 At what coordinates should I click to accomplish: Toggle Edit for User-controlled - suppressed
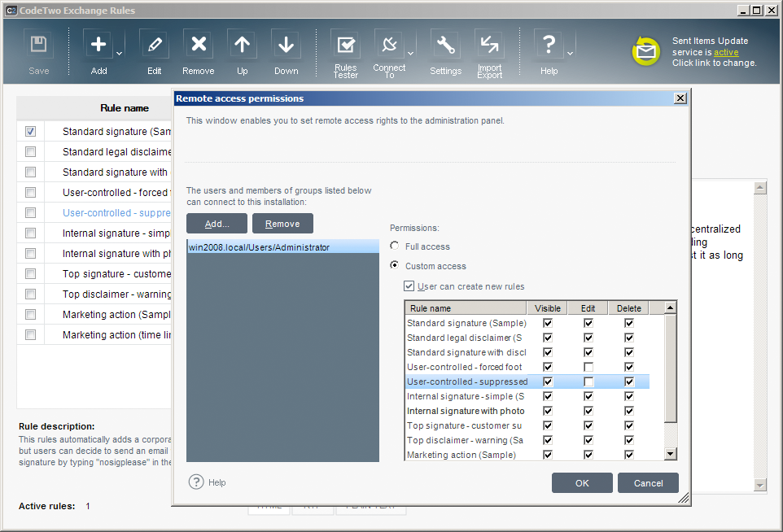click(588, 382)
